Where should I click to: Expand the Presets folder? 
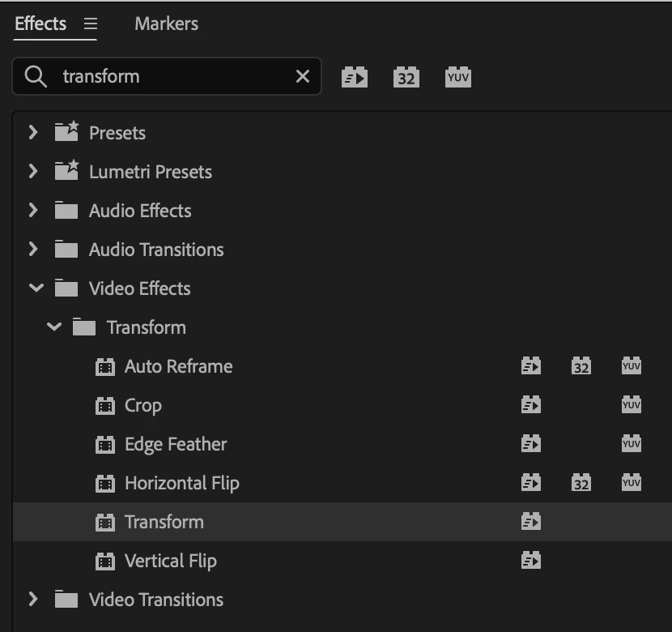pyautogui.click(x=33, y=132)
